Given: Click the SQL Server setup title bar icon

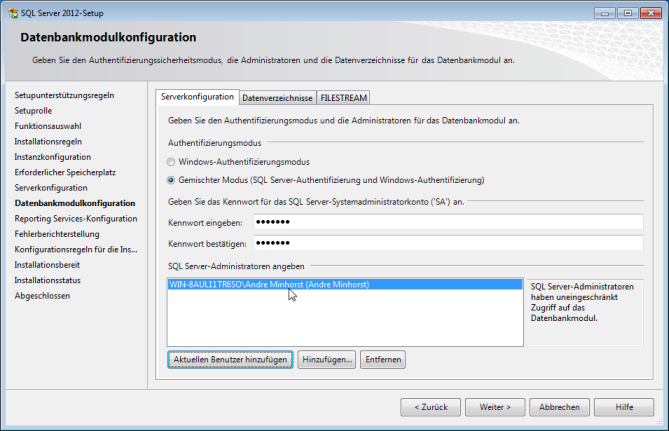Looking at the screenshot, I should pyautogui.click(x=11, y=9).
